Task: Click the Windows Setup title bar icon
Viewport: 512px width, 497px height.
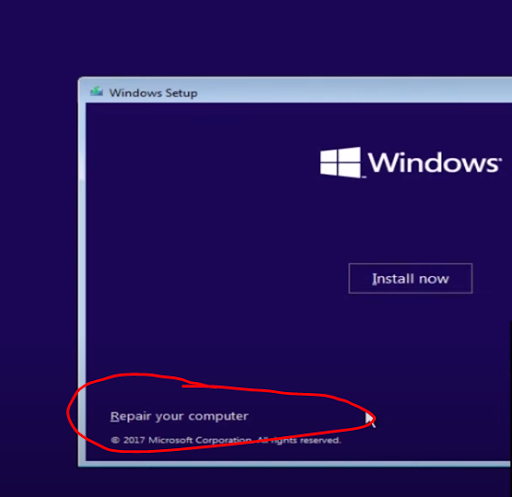Action: tap(97, 91)
